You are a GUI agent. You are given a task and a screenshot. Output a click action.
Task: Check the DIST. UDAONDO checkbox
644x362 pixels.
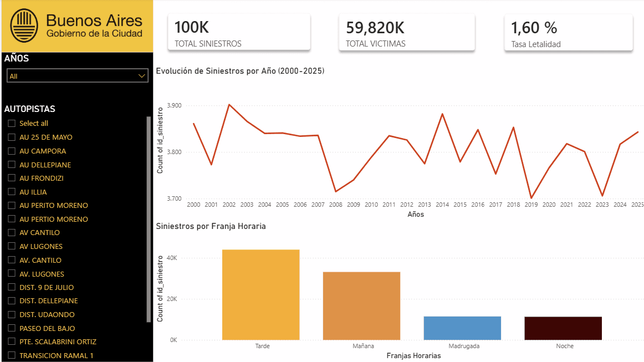(x=12, y=314)
